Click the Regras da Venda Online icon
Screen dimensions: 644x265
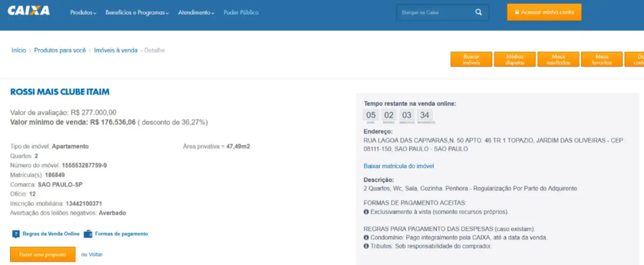[x=16, y=234]
